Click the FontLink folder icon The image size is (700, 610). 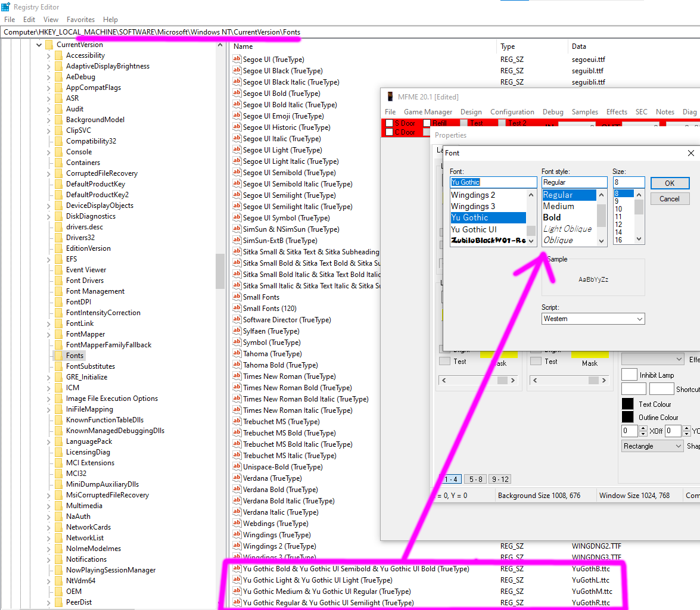[x=58, y=323]
